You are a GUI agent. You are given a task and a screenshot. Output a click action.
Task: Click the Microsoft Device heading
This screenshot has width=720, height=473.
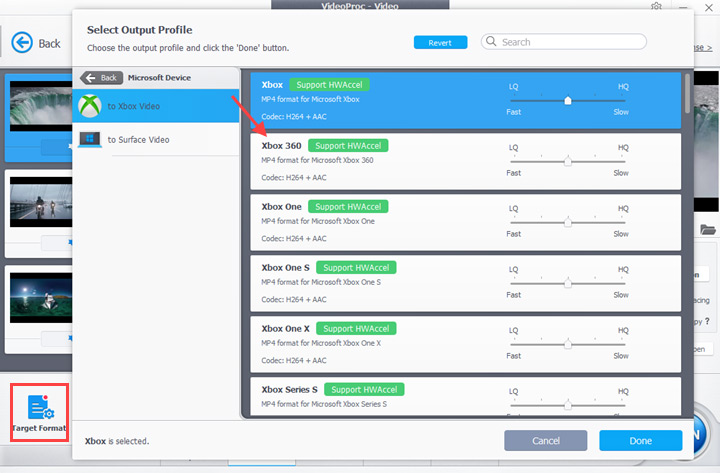(159, 78)
